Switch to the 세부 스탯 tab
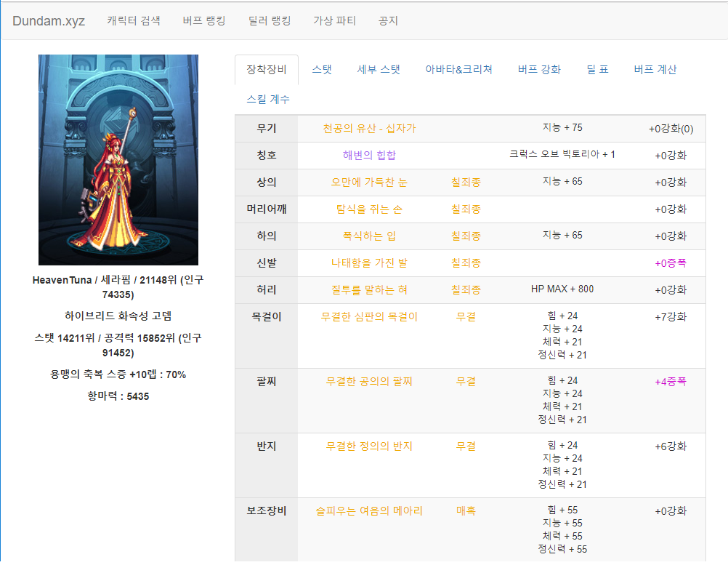The image size is (728, 573). [379, 70]
